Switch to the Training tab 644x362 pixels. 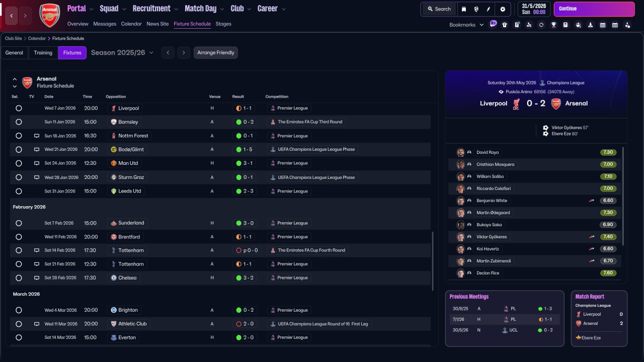click(x=43, y=53)
